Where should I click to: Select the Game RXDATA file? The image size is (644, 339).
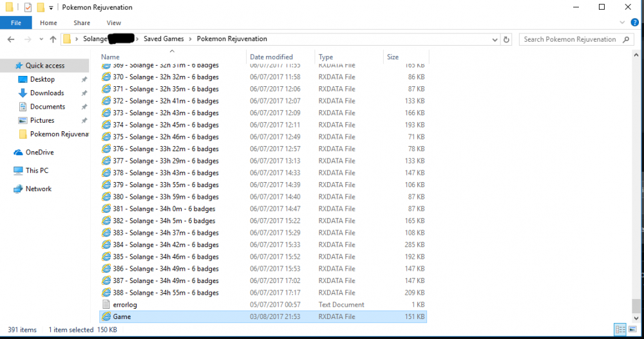pyautogui.click(x=263, y=317)
